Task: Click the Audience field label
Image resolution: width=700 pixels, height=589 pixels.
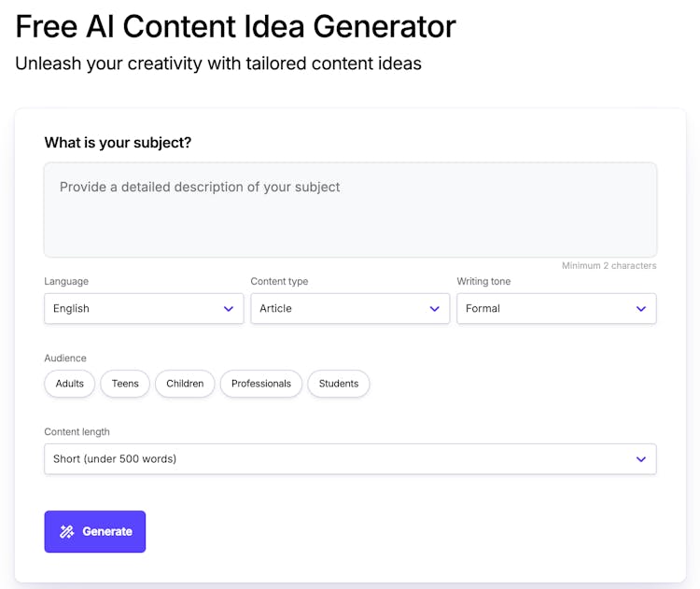Action: click(65, 358)
